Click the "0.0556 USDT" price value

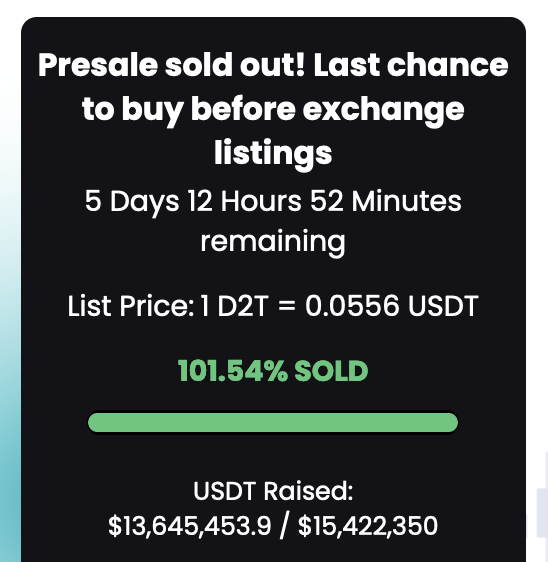(x=392, y=306)
